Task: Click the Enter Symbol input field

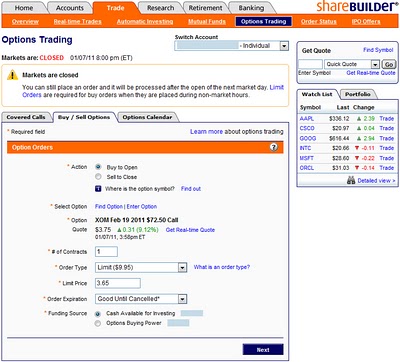Action: pyautogui.click(x=310, y=64)
